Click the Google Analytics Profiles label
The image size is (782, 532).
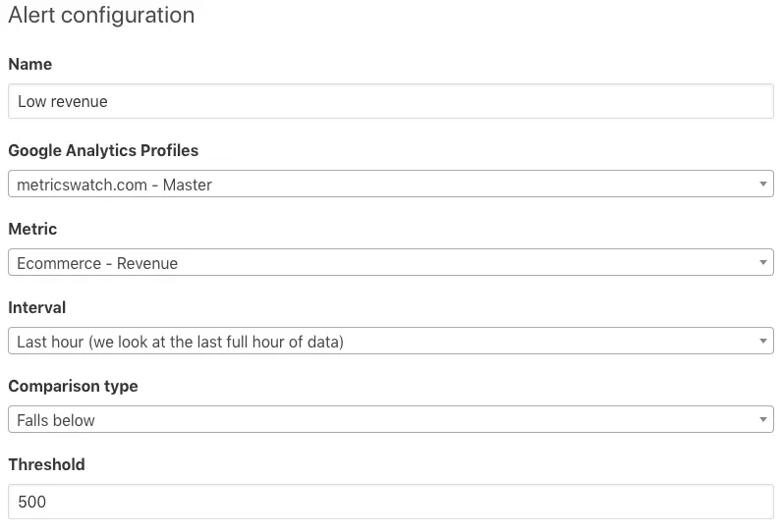[x=103, y=151]
